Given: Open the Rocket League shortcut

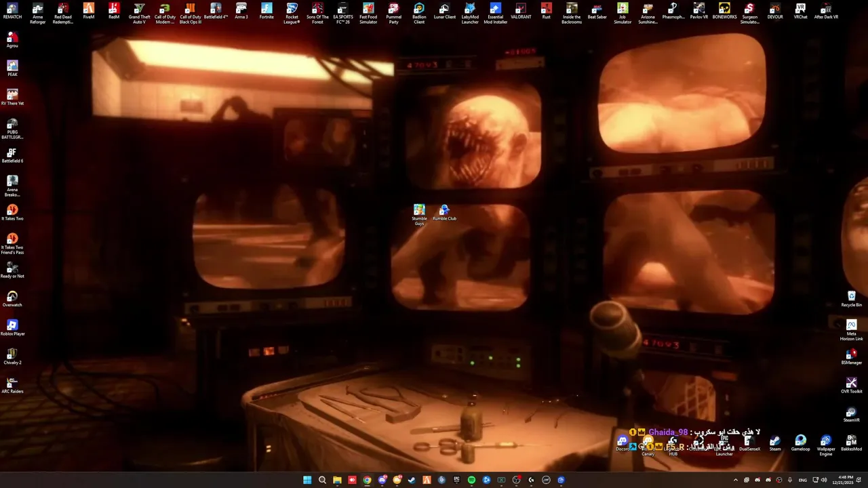Looking at the screenshot, I should [292, 14].
